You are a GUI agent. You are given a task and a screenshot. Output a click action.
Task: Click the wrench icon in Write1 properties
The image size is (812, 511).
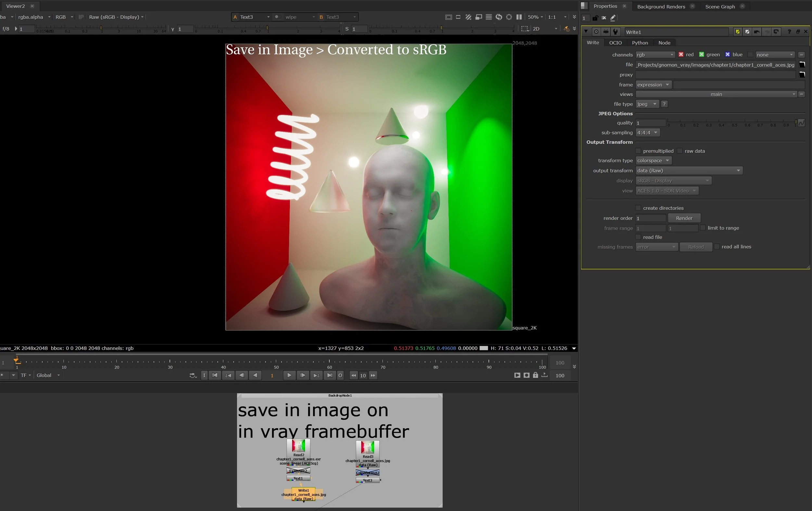(616, 31)
